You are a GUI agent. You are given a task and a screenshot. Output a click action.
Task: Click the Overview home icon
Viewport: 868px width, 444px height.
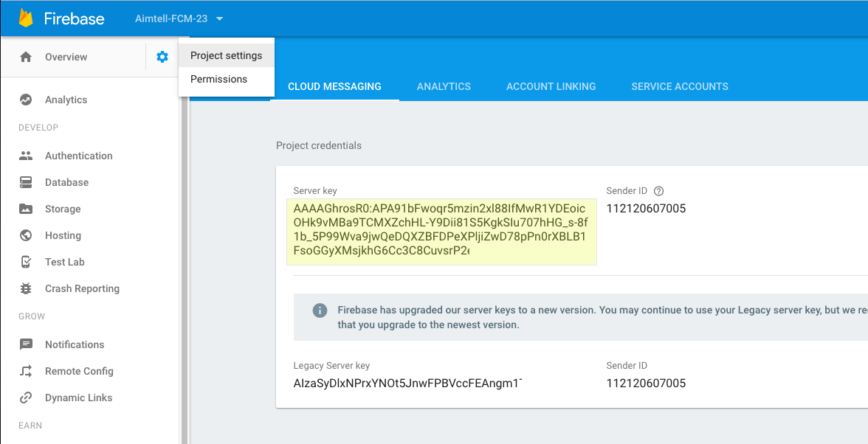click(26, 56)
